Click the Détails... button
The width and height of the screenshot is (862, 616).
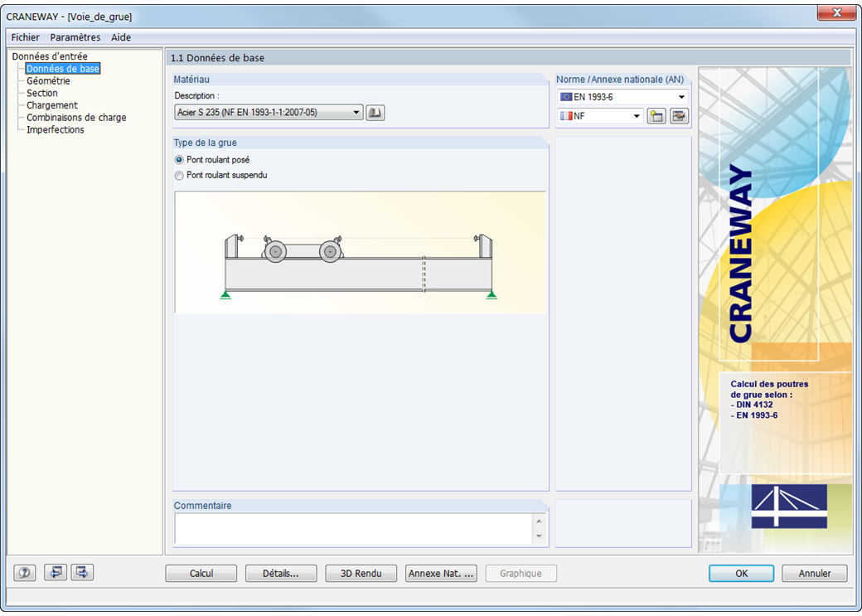pos(281,573)
